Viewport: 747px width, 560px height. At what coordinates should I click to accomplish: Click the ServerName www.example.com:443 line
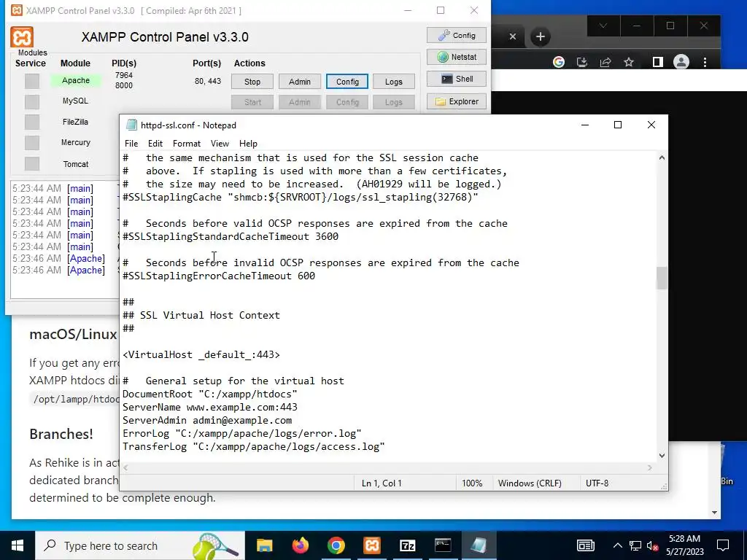pyautogui.click(x=210, y=407)
